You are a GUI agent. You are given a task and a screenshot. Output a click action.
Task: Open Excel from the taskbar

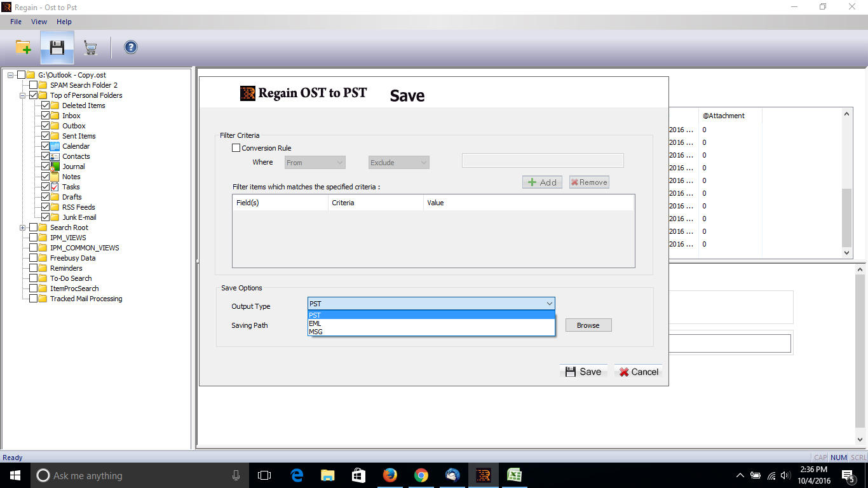[x=514, y=475]
